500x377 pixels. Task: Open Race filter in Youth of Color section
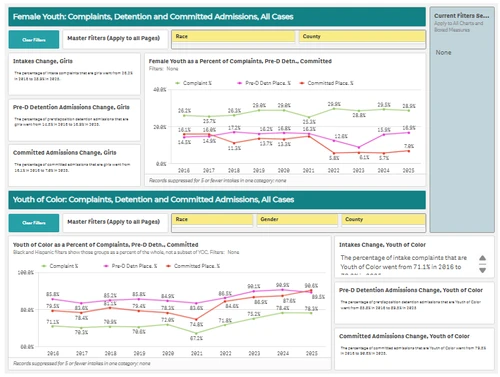[x=213, y=219]
